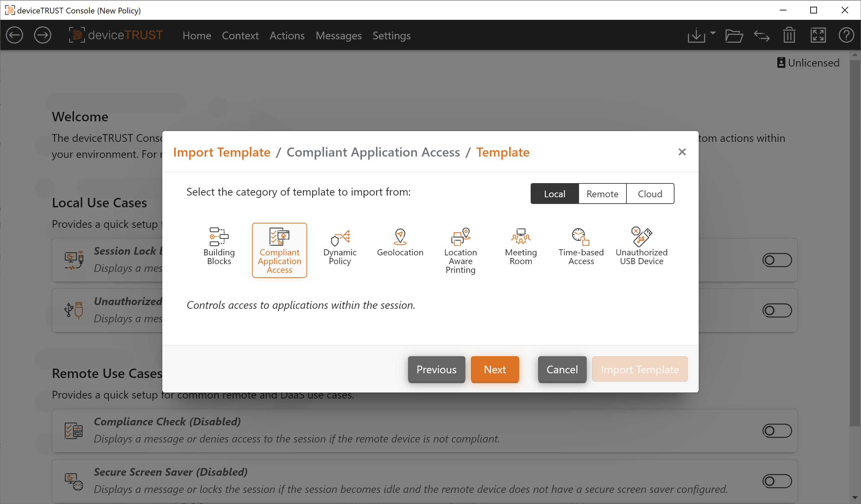Viewport: 861px width, 504px height.
Task: Open the folder icon in toolbar
Action: 734,35
